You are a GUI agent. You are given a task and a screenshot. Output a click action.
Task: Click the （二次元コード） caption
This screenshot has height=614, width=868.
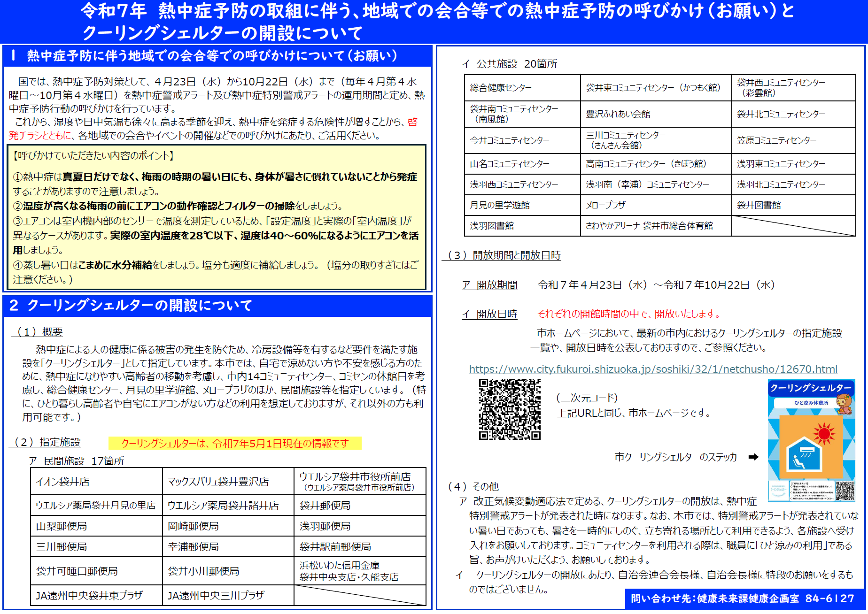[x=587, y=398]
